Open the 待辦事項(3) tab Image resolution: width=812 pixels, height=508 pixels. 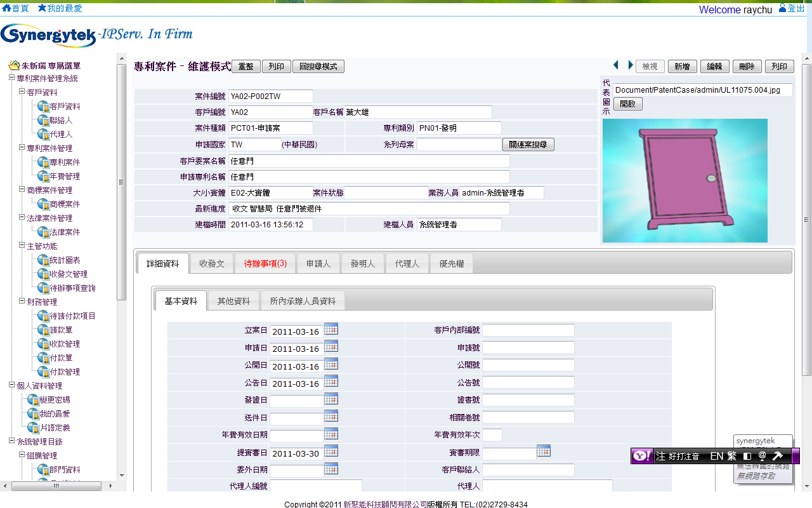[x=266, y=264]
